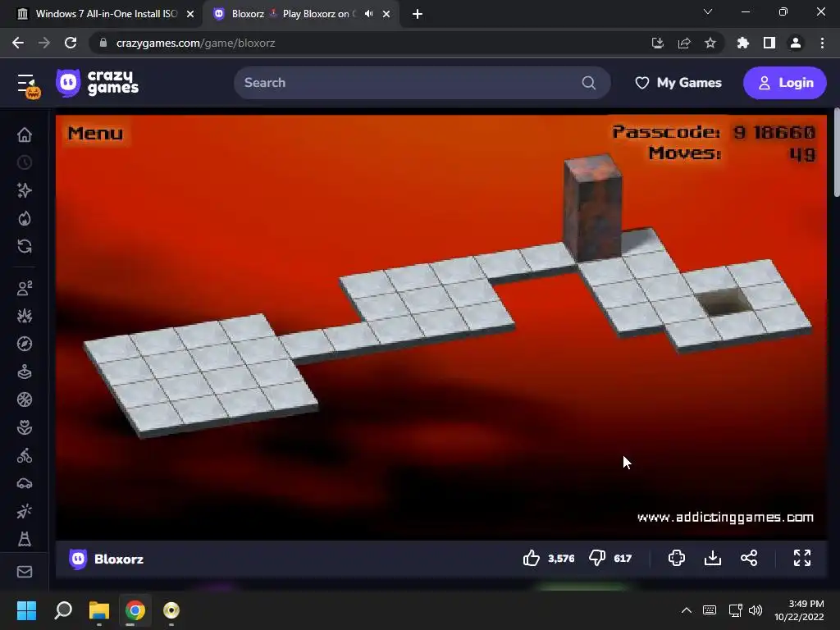Viewport: 840px width, 630px height.
Task: Open 2 Player games icon in sidebar
Action: 25,288
